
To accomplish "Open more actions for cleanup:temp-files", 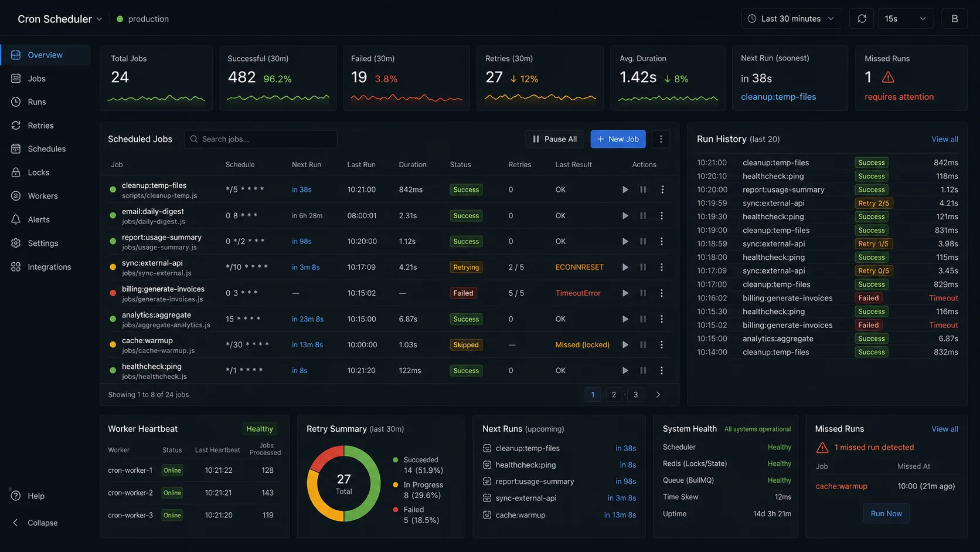I will coord(662,189).
